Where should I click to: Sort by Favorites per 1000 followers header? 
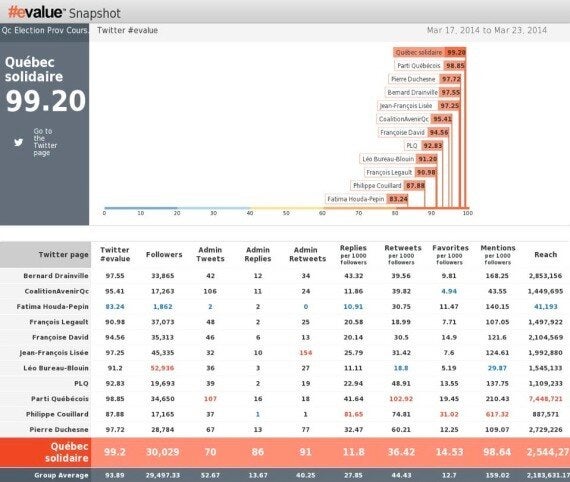click(450, 254)
